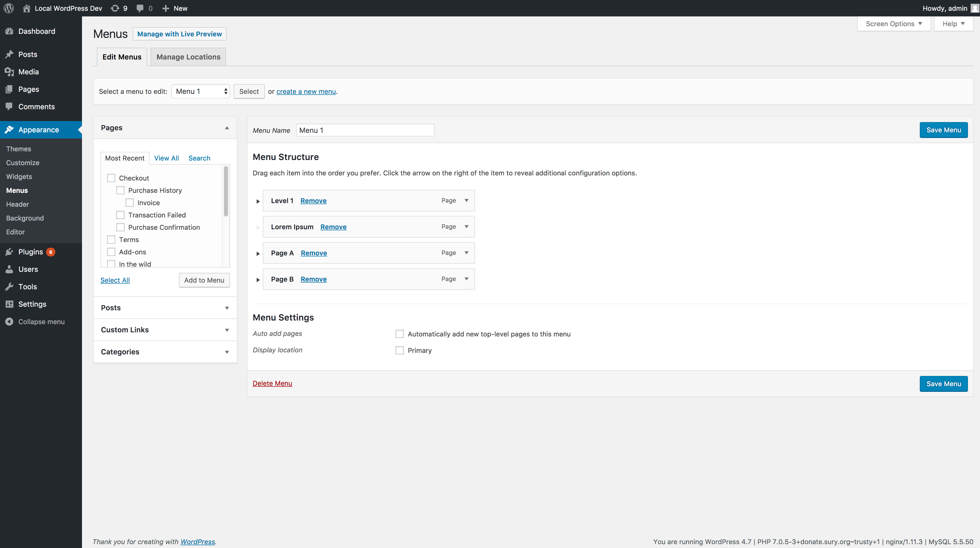
Task: Expand submenu triangle beside Page A
Action: click(258, 253)
